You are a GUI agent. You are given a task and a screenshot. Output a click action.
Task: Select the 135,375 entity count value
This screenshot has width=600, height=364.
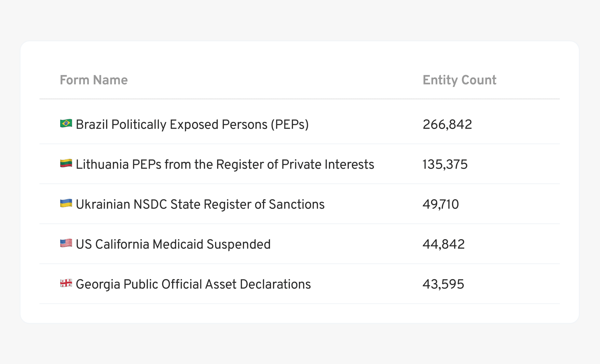point(445,164)
